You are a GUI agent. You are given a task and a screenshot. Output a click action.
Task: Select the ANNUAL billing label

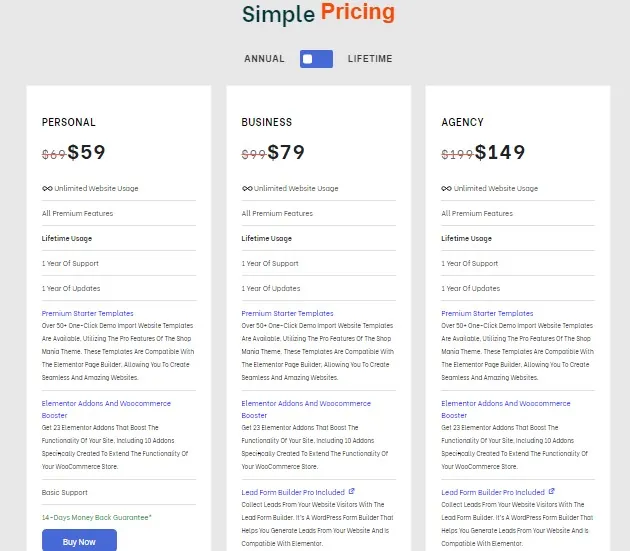[264, 59]
